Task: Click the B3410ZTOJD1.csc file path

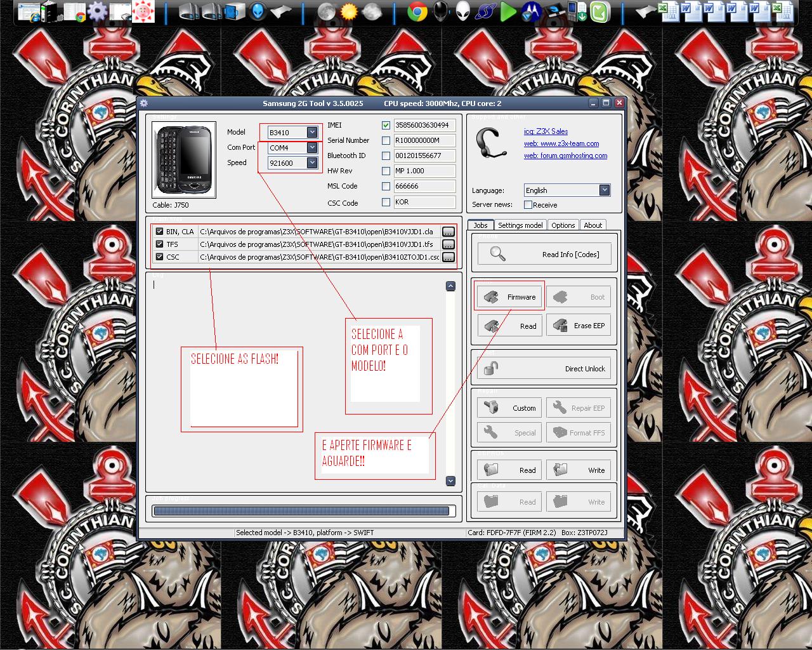Action: (320, 257)
